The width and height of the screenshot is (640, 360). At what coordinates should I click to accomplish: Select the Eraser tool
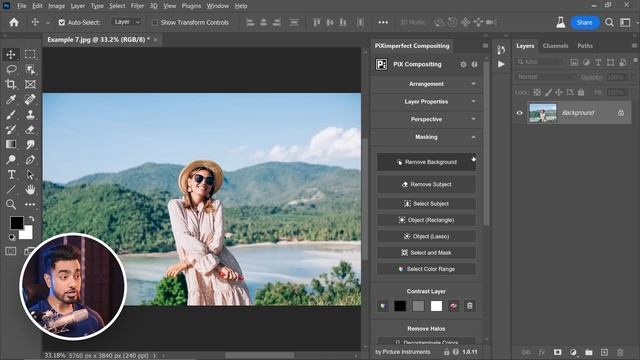[30, 130]
